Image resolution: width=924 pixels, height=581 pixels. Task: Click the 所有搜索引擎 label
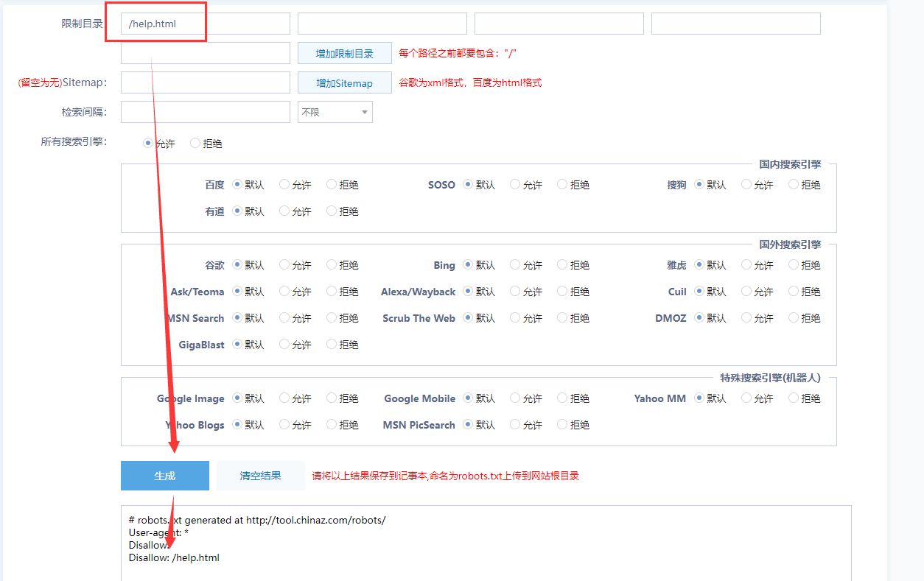(74, 141)
